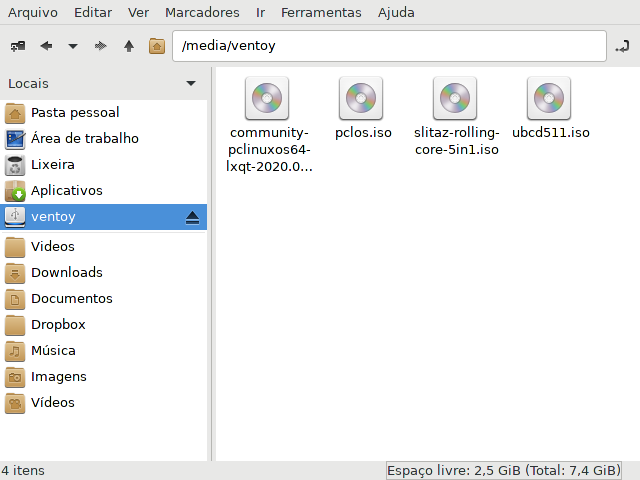The height and width of the screenshot is (480, 640).
Task: Open the Vídeos folder with accent
Action: [x=104, y=403]
